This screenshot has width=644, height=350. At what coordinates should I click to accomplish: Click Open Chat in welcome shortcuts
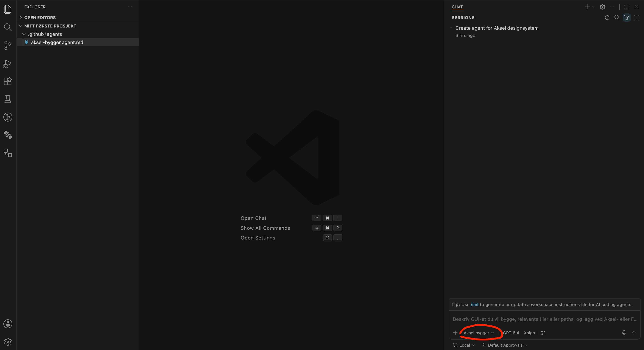pos(254,218)
